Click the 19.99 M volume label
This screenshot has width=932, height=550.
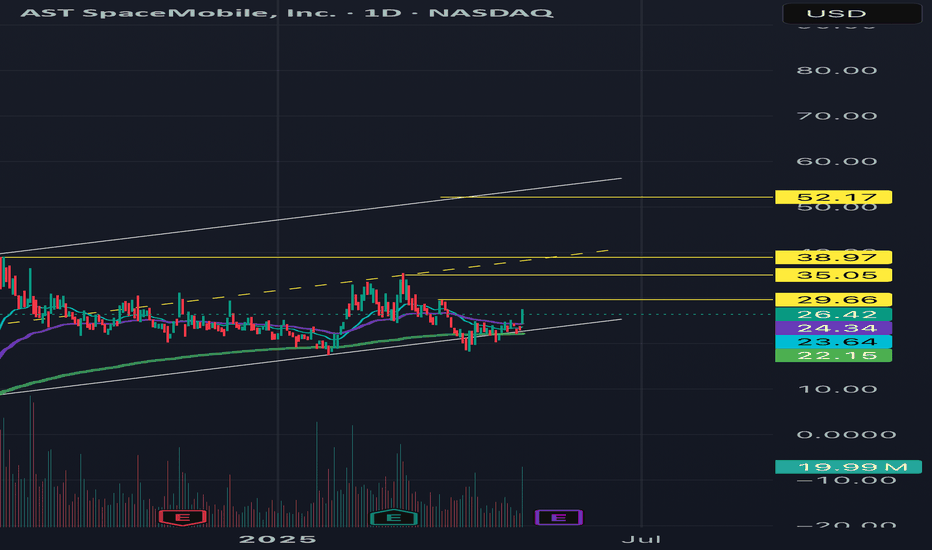(x=848, y=467)
